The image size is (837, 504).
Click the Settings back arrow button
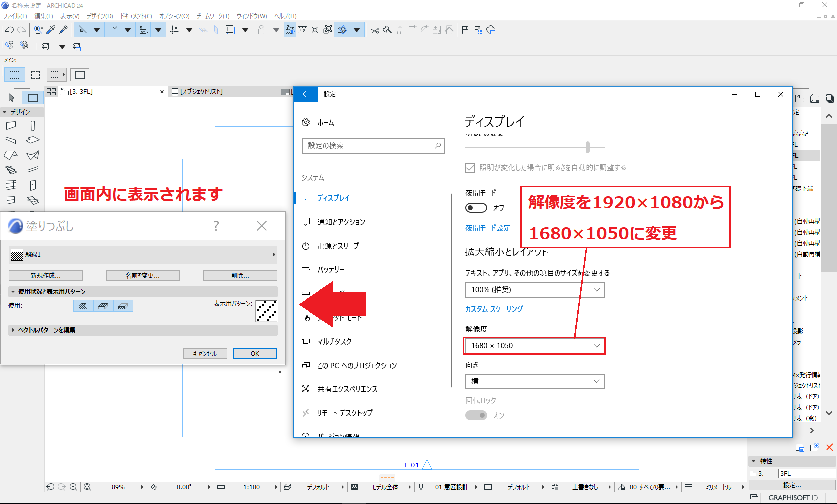pos(306,94)
